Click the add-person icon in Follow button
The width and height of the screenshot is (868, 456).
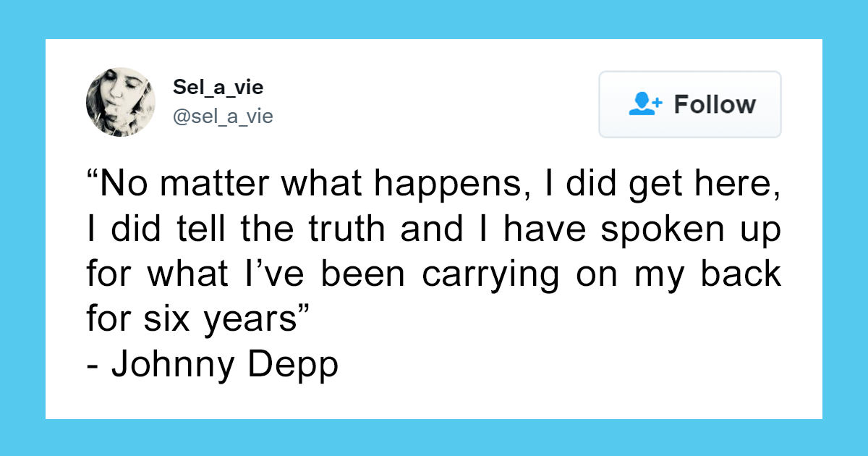pyautogui.click(x=645, y=104)
